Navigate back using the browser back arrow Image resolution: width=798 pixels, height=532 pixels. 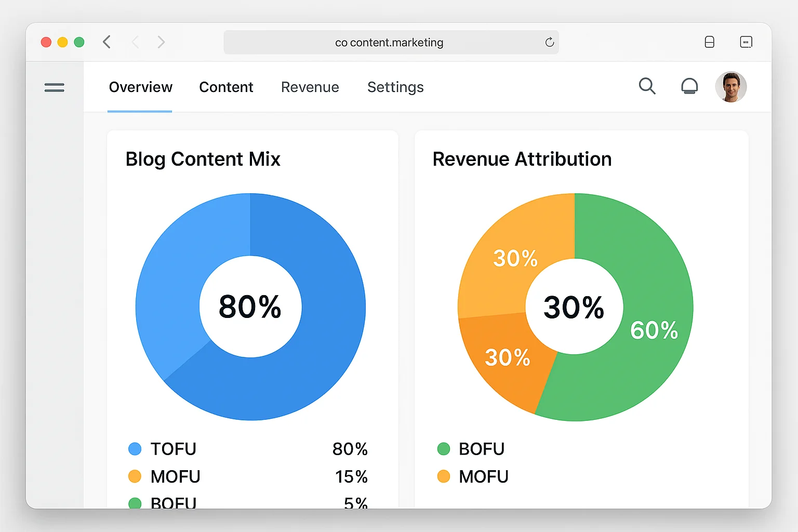click(107, 42)
